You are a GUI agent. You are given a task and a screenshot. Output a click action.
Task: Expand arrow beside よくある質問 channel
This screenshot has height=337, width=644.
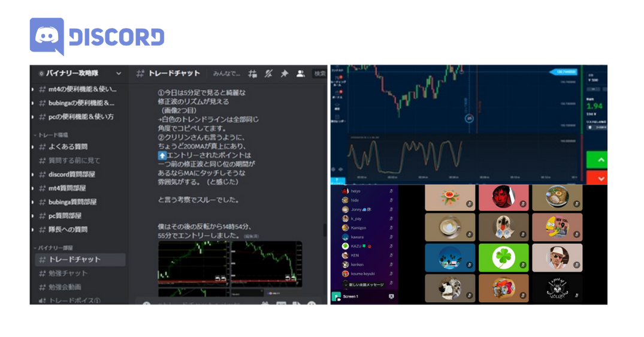point(33,147)
